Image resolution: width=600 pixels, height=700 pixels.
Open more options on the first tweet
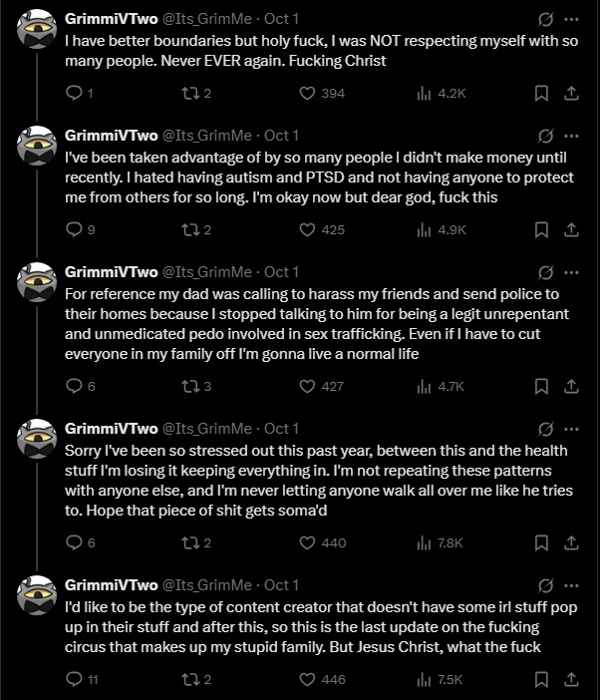pyautogui.click(x=571, y=19)
